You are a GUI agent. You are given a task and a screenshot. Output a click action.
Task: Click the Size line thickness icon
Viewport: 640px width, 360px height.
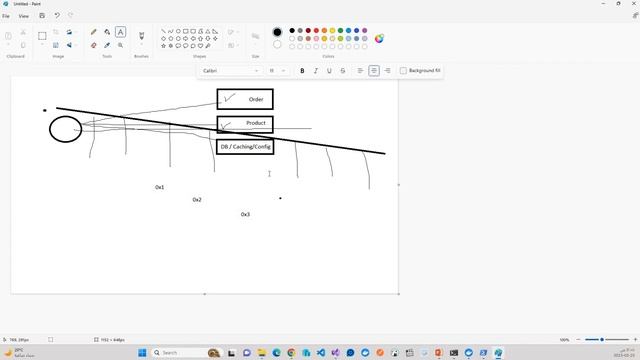tap(256, 36)
